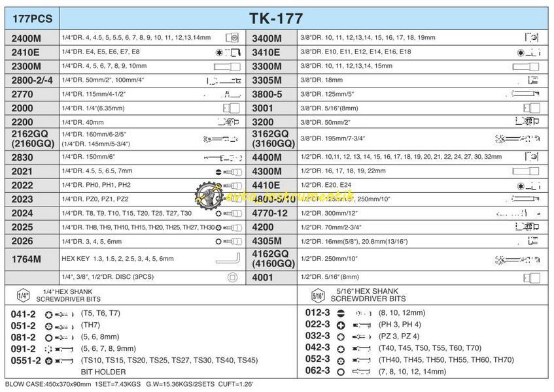Click the hex circle symbol in the 062-3 row

click(341, 372)
